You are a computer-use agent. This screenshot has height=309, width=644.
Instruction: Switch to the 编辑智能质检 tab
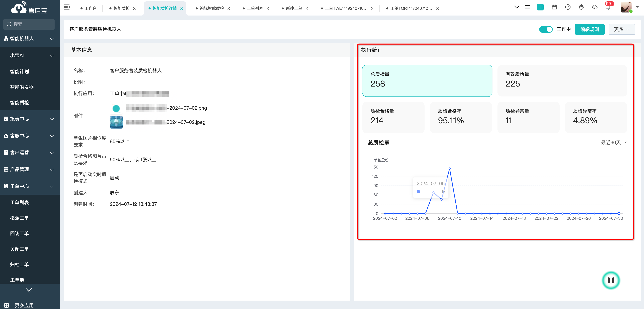(210, 8)
